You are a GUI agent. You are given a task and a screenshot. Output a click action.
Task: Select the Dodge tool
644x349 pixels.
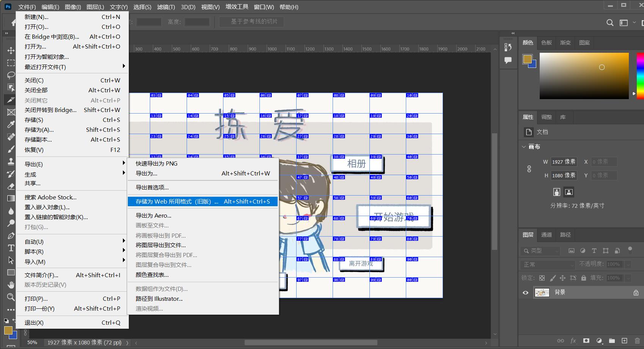point(11,223)
